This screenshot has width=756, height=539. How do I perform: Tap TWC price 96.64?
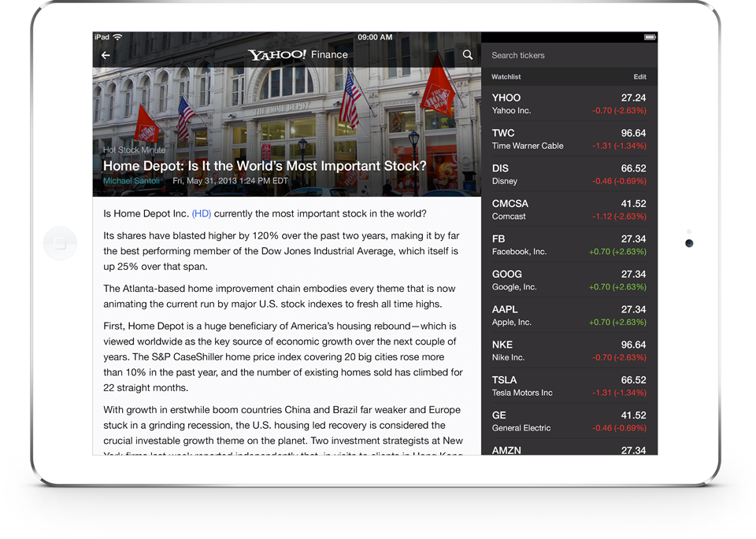[x=633, y=133]
